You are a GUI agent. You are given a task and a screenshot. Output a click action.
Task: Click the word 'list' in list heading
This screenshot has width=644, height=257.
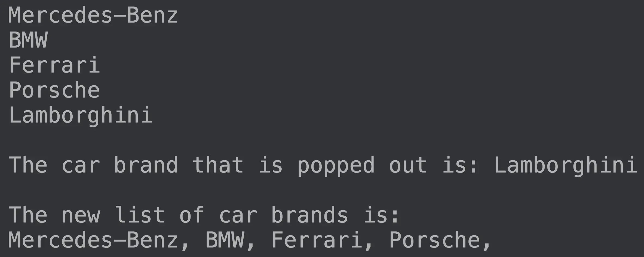(139, 215)
